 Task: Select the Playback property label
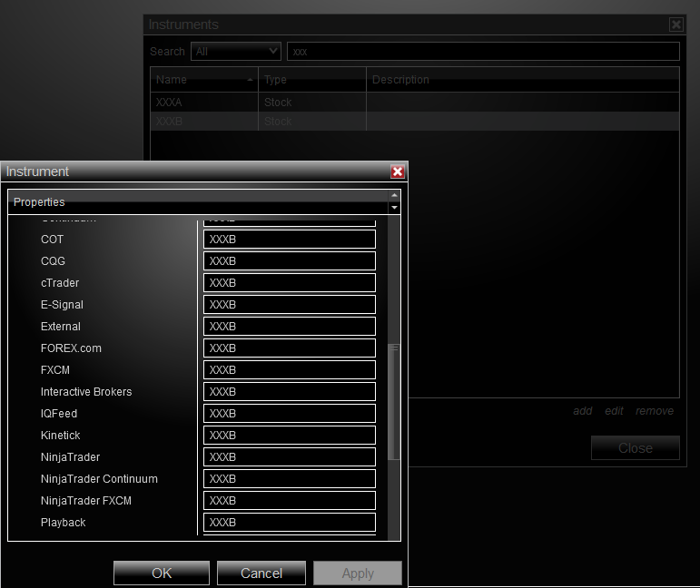point(63,523)
